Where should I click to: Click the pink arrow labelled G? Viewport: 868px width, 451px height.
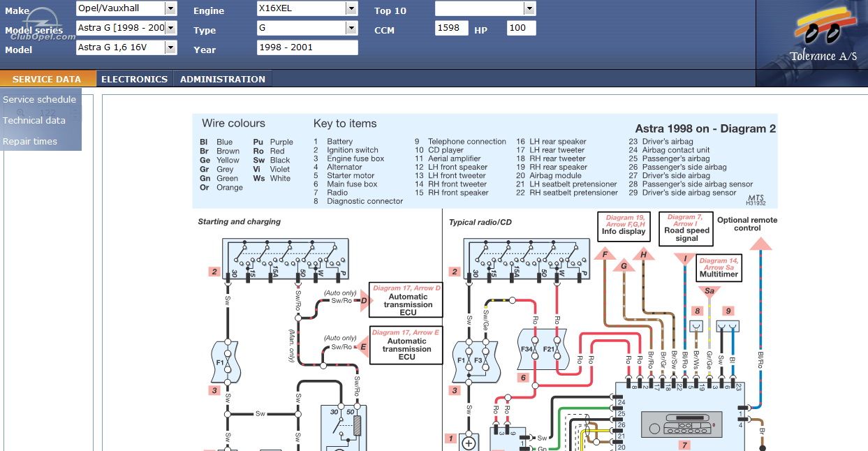(624, 265)
